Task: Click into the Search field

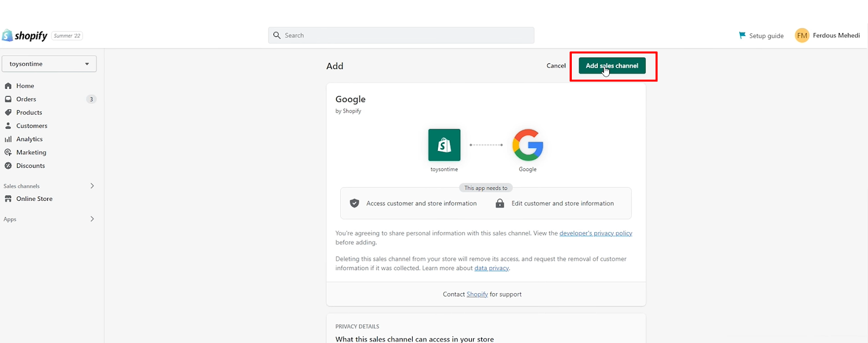Action: pyautogui.click(x=401, y=35)
